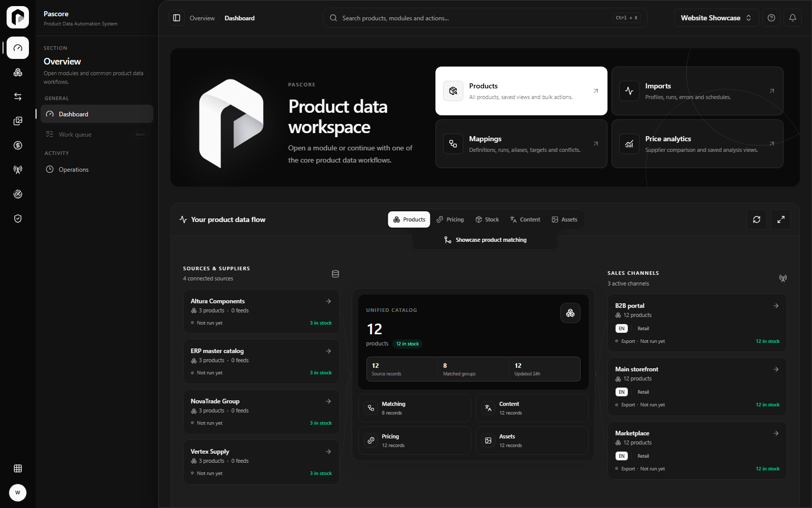Click 12 in stock on Main storefront
812x508 pixels.
click(x=767, y=405)
